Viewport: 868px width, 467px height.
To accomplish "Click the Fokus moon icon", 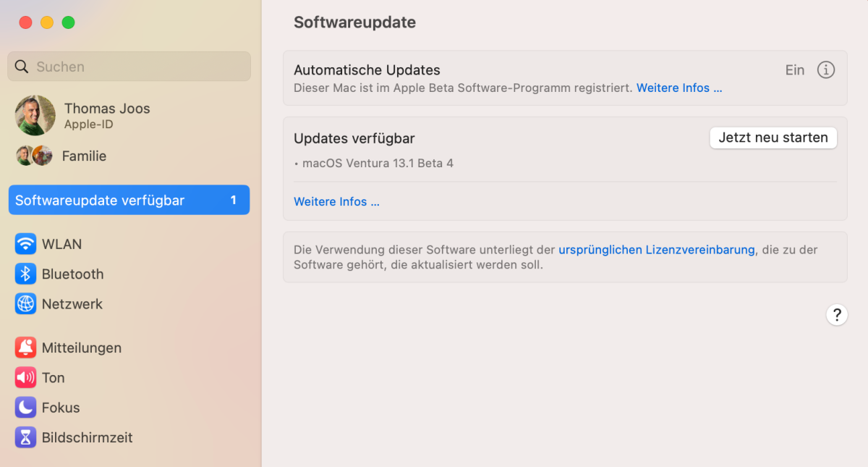I will [x=25, y=408].
